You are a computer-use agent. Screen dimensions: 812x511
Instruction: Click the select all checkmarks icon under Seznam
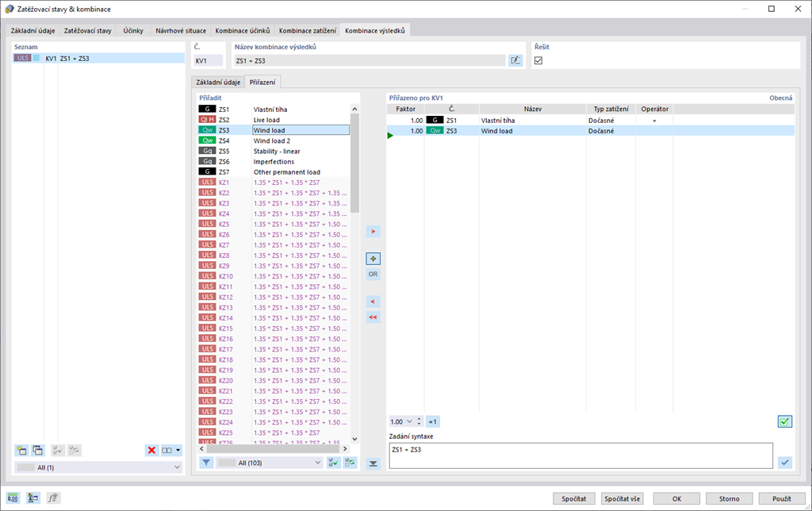coord(57,451)
